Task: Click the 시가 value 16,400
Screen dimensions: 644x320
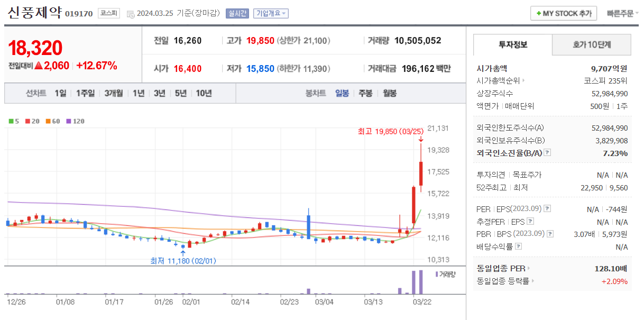Action: pos(188,69)
